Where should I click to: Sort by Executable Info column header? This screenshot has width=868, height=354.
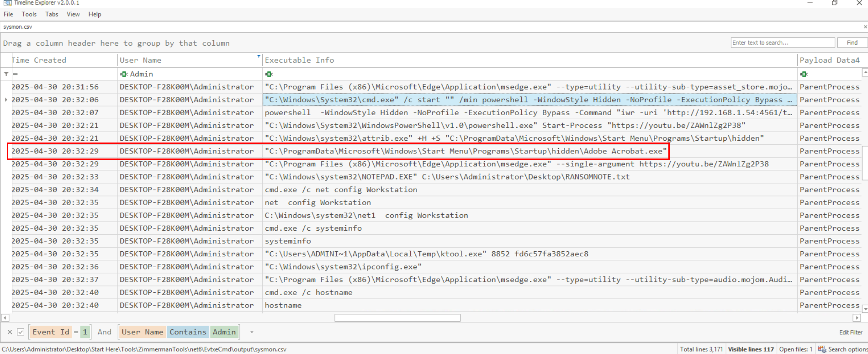[530, 60]
